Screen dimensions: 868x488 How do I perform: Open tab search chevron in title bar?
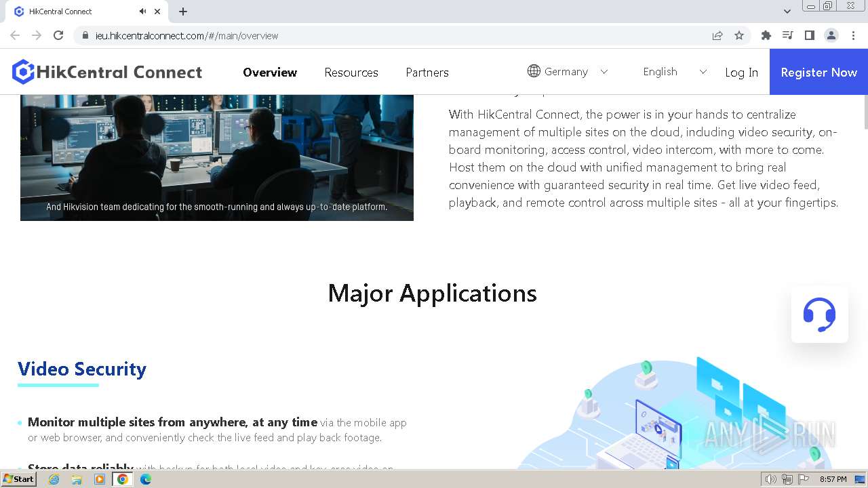click(x=787, y=12)
